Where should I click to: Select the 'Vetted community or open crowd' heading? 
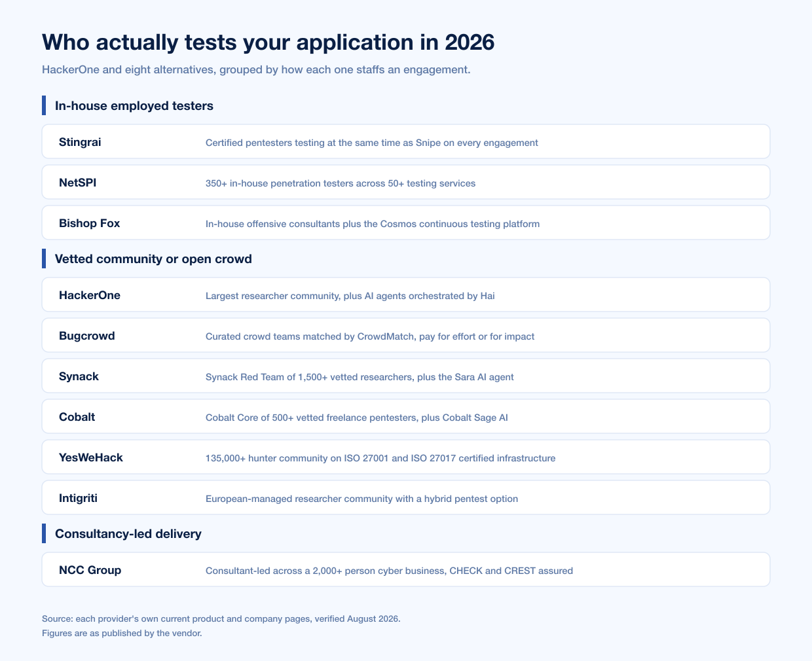[153, 259]
